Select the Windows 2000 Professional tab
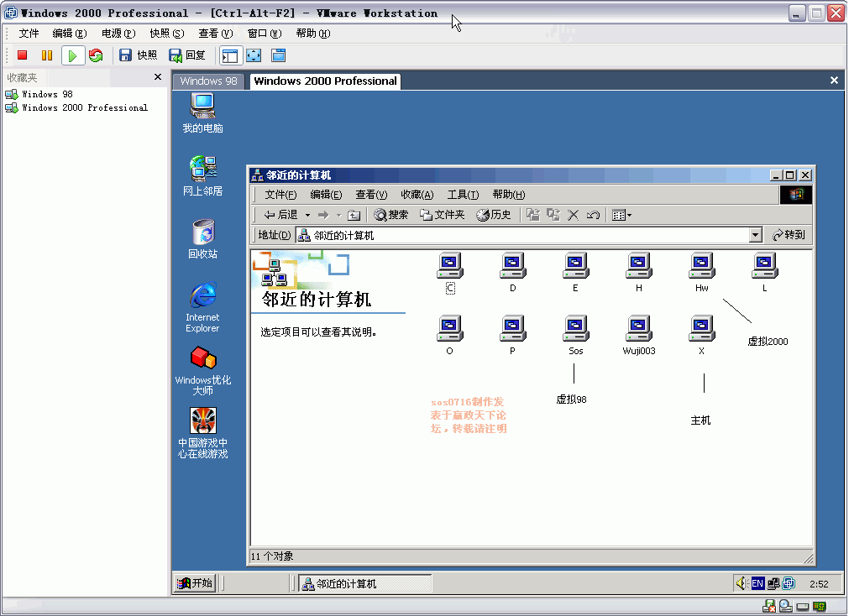 coord(325,81)
